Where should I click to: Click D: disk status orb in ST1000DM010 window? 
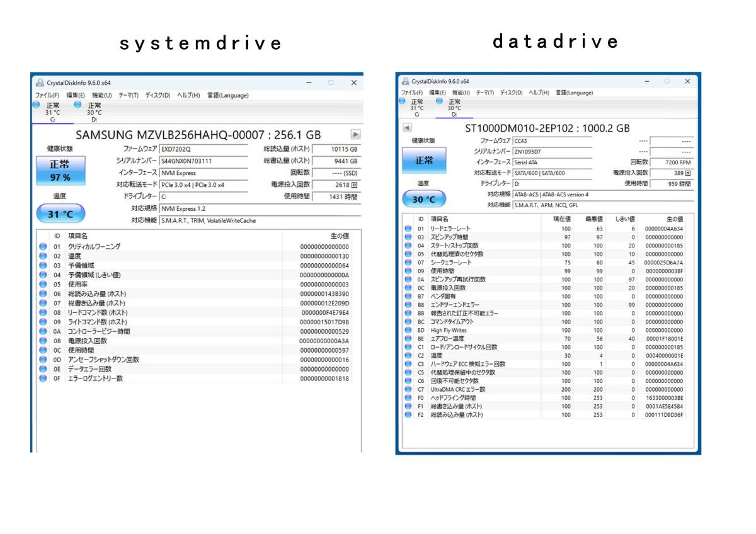(x=439, y=101)
